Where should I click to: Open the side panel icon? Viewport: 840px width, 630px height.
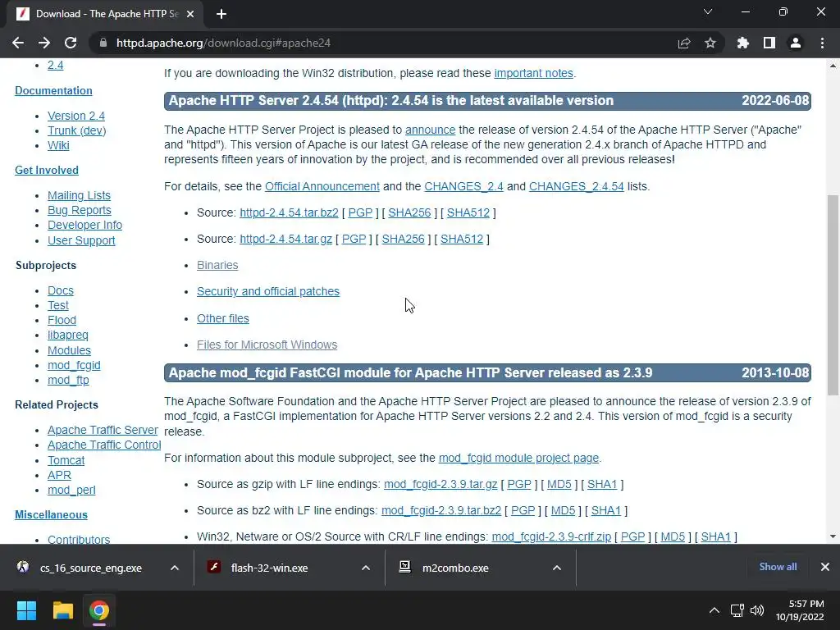tap(769, 43)
